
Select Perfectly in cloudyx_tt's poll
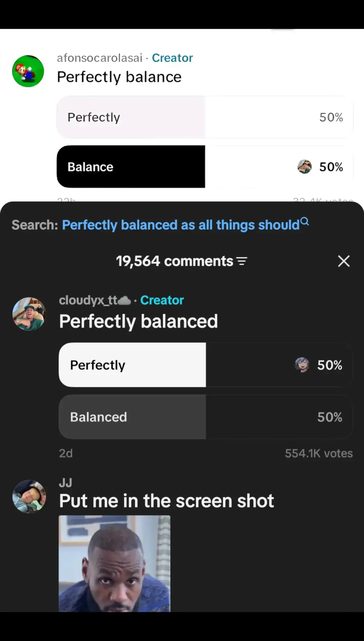206,365
